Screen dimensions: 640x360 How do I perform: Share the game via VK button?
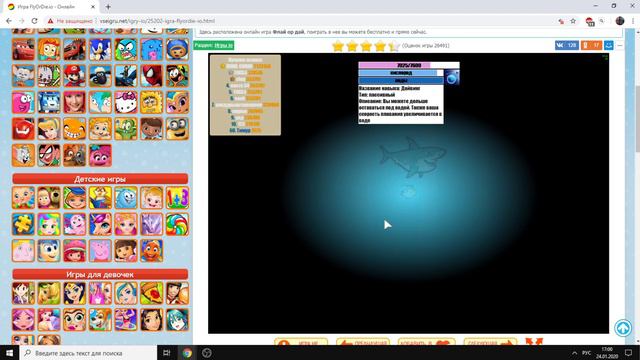(x=567, y=45)
